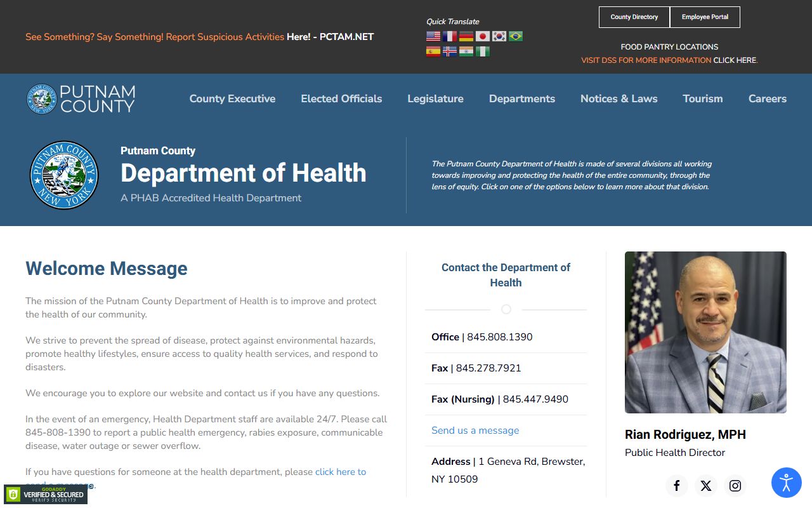Follow the 'Here! - PCTAM.NET' report link
Screen dimensions: 812x508
pyautogui.click(x=330, y=37)
